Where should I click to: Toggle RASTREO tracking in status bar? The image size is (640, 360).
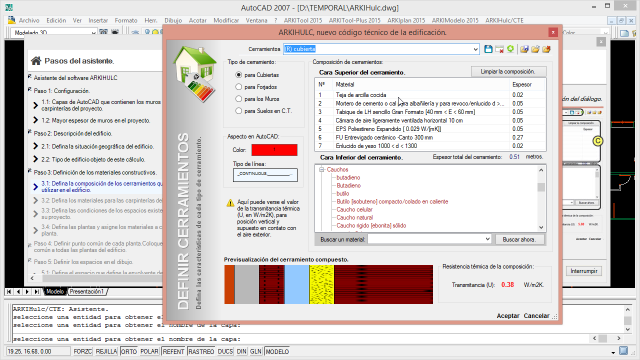coord(201,351)
